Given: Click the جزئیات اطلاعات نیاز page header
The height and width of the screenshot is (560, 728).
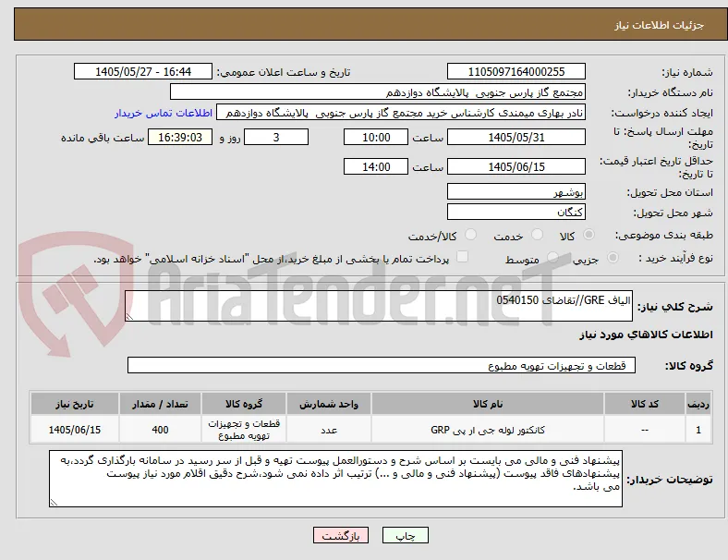Looking at the screenshot, I should click(660, 25).
